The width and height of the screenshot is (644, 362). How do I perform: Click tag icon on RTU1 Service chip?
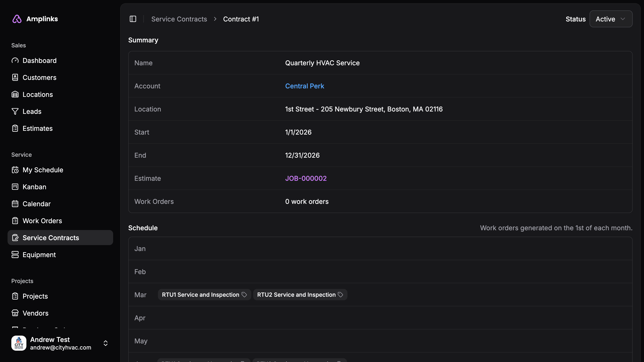click(x=244, y=295)
